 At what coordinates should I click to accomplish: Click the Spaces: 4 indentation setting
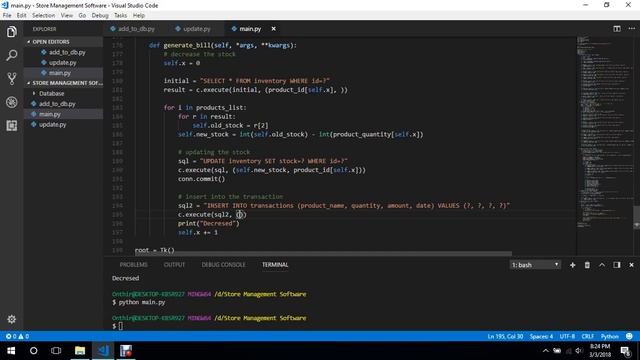541,336
